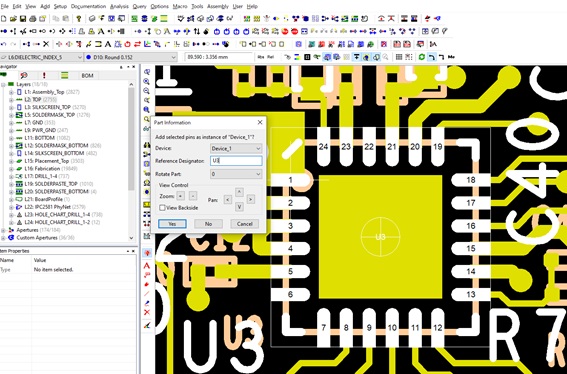This screenshot has width=567, height=374.
Task: Click the Yes button in Part Information
Action: pos(172,224)
